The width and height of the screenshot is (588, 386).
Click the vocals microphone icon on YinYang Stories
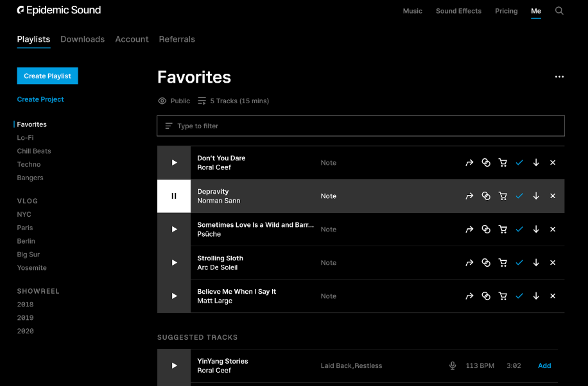[453, 365]
